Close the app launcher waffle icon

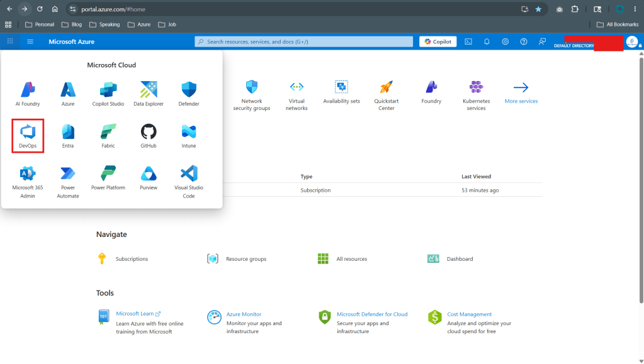pos(10,41)
